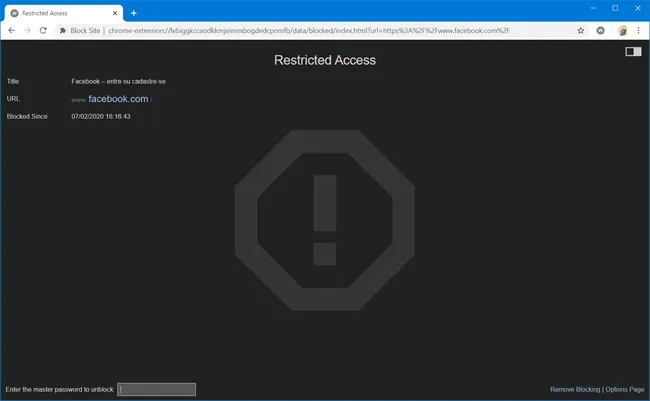The image size is (650, 401).
Task: Open the www.facebook.com blocked URL link
Action: 111,99
